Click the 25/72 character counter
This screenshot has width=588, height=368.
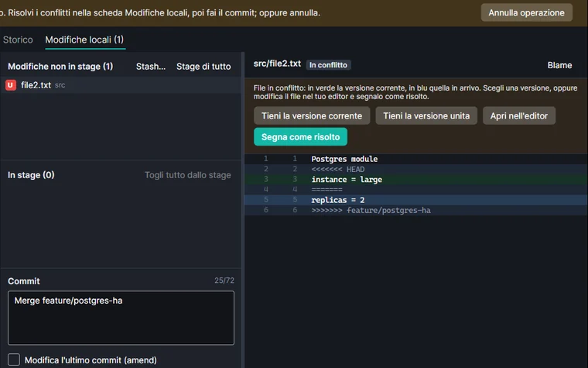(224, 280)
